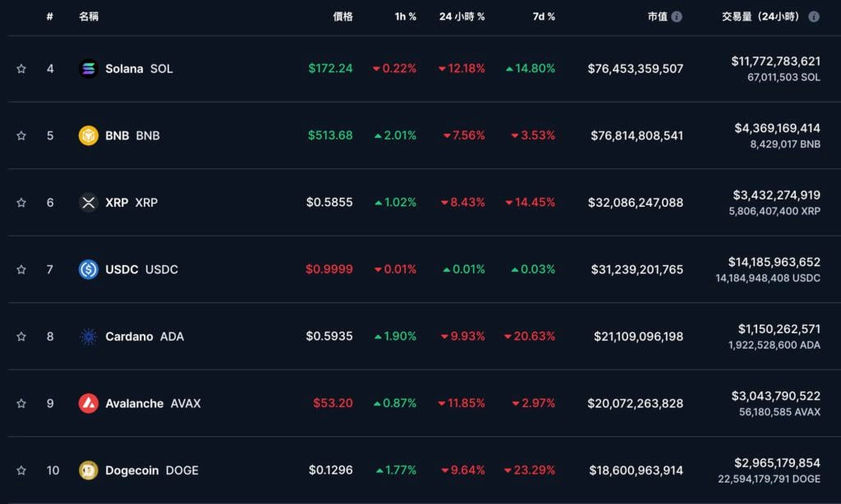Sort by the 24 小時 % column header

click(462, 16)
